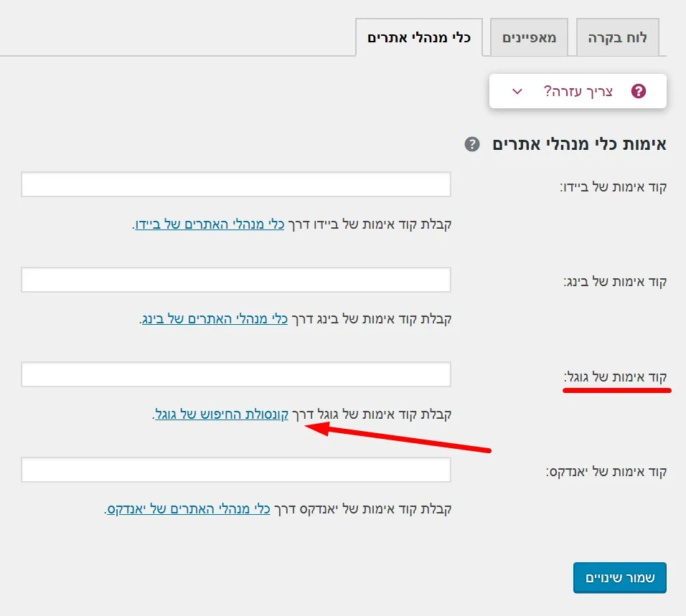This screenshot has width=686, height=616.
Task: Click the Yandex verification code input field
Action: 236,470
